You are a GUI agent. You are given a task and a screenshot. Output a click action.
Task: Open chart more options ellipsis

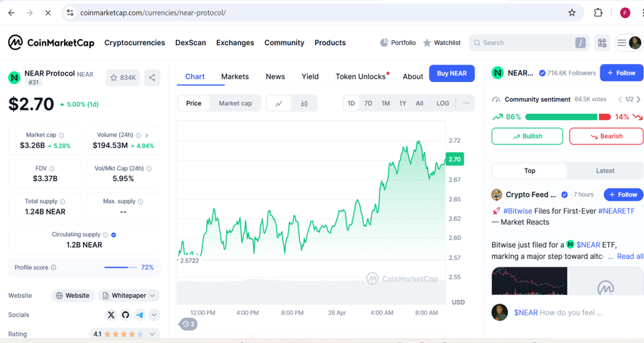point(466,103)
